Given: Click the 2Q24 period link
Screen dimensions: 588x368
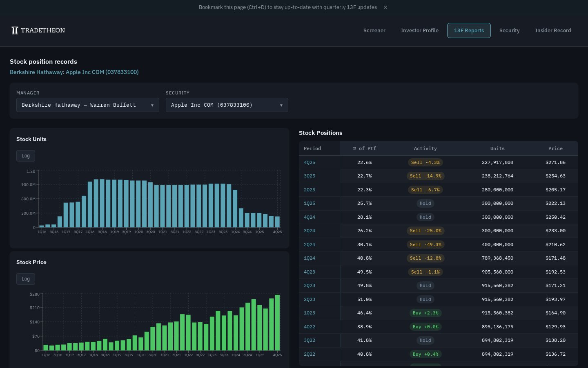Looking at the screenshot, I should [310, 245].
